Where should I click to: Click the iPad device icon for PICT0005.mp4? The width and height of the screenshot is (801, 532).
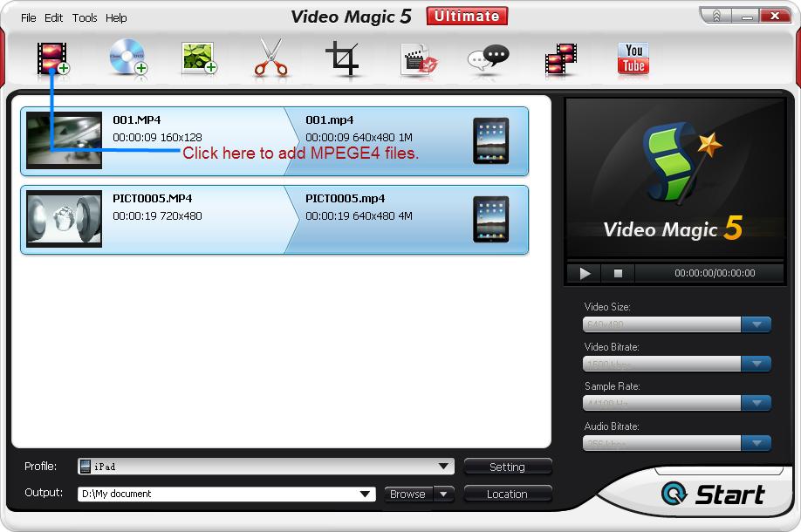[490, 219]
